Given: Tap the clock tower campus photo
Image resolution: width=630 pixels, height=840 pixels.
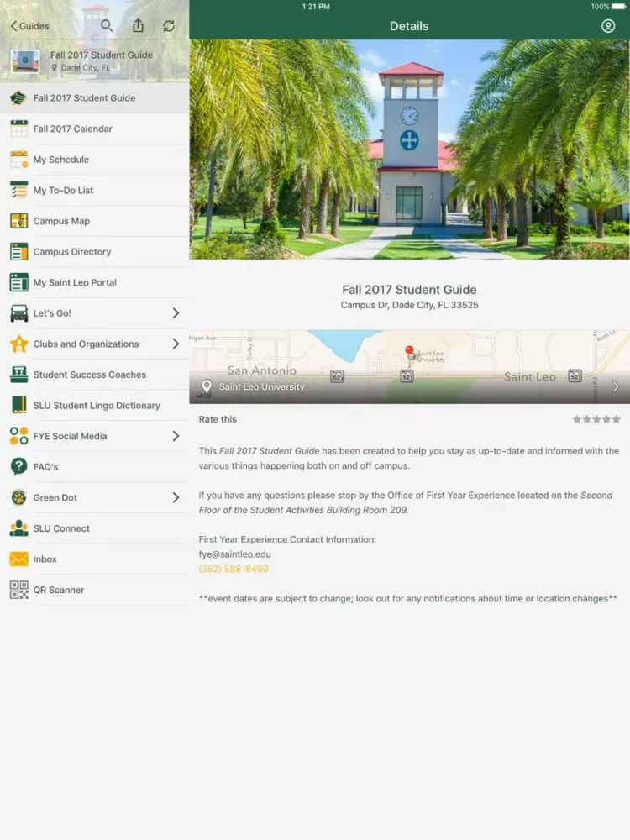Looking at the screenshot, I should point(409,150).
